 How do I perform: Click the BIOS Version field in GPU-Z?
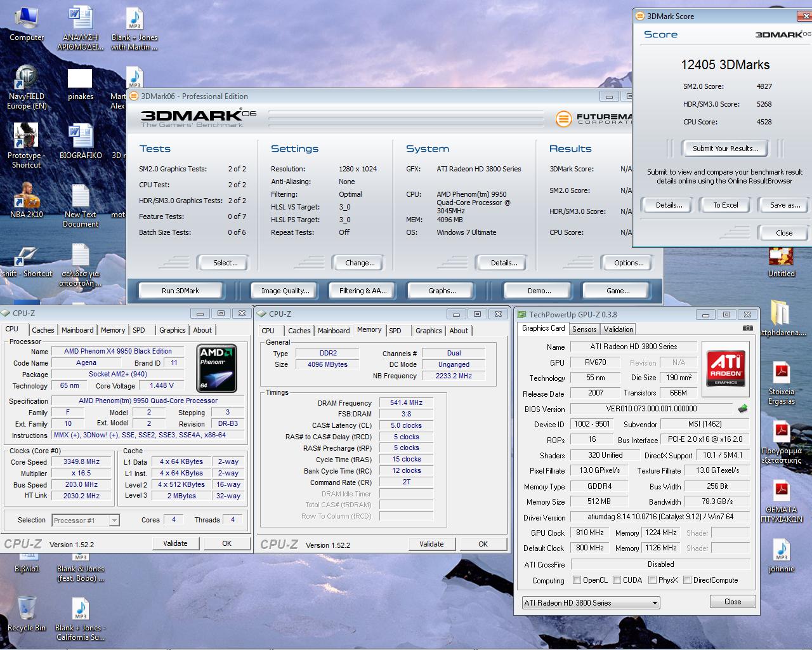tap(651, 409)
